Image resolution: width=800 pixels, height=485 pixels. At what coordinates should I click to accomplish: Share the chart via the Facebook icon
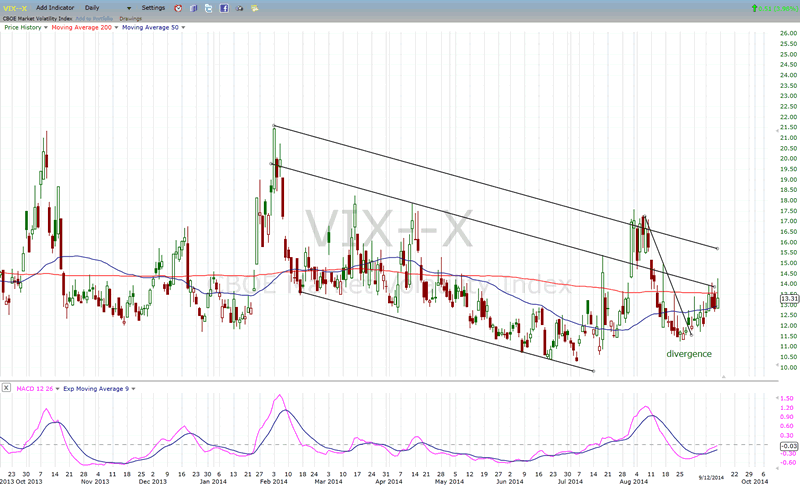224,8
